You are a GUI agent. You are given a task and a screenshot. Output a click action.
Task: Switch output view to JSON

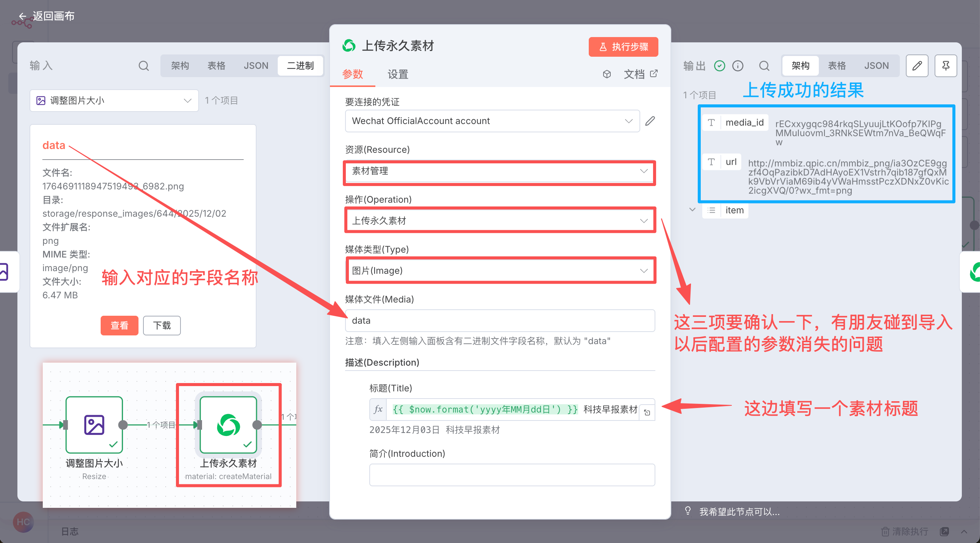[876, 66]
